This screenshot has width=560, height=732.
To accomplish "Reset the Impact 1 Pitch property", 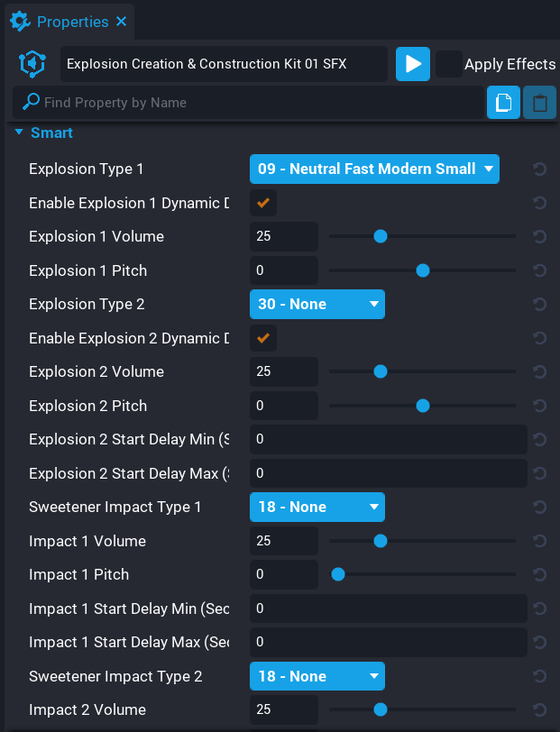I will click(538, 574).
